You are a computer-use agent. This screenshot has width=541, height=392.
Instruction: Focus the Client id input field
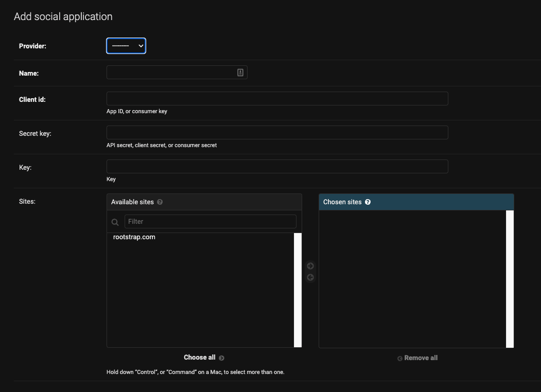[277, 99]
